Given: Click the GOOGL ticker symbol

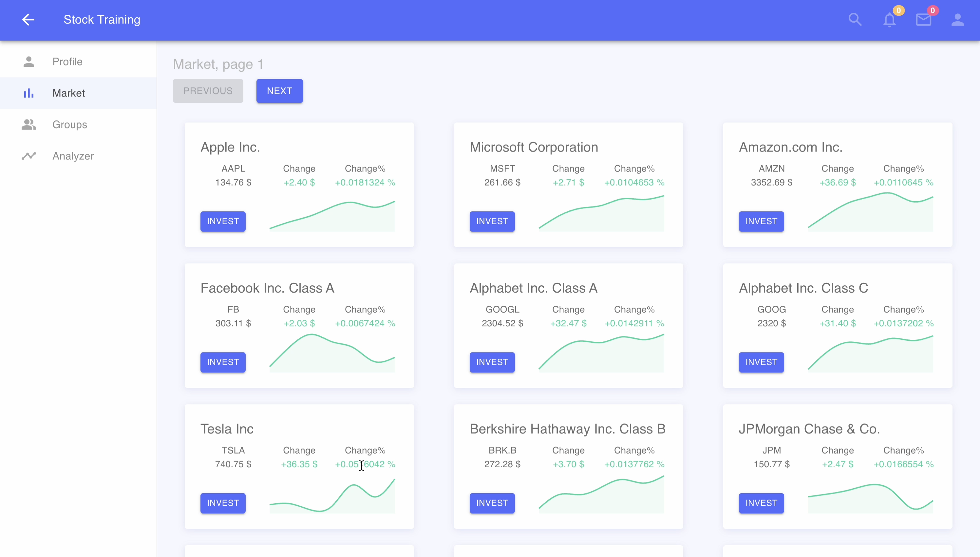Looking at the screenshot, I should coord(502,310).
